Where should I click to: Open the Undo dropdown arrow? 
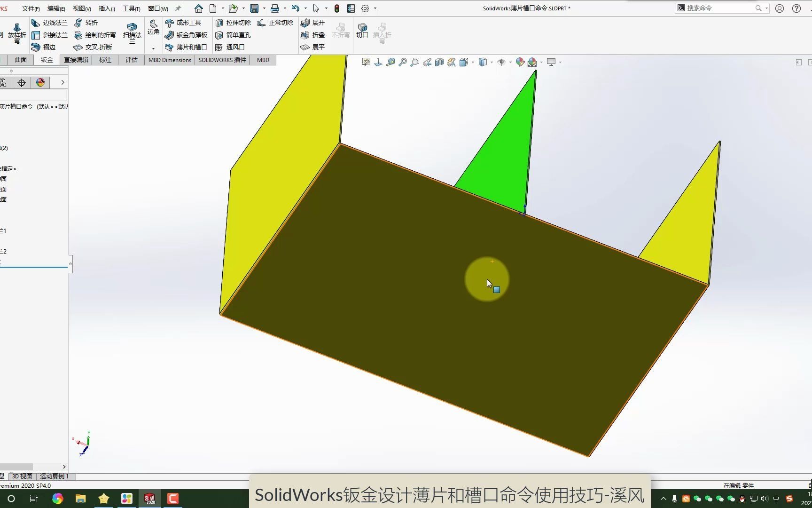(x=305, y=8)
